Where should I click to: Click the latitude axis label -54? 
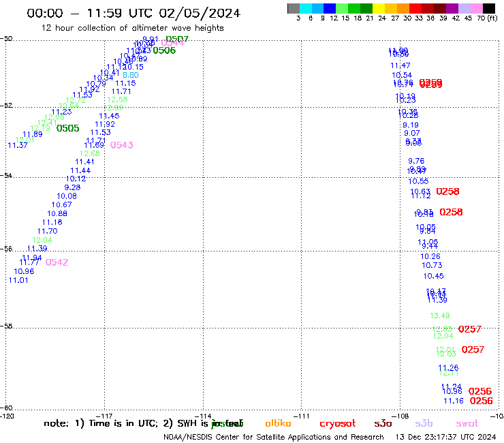[x=6, y=175]
